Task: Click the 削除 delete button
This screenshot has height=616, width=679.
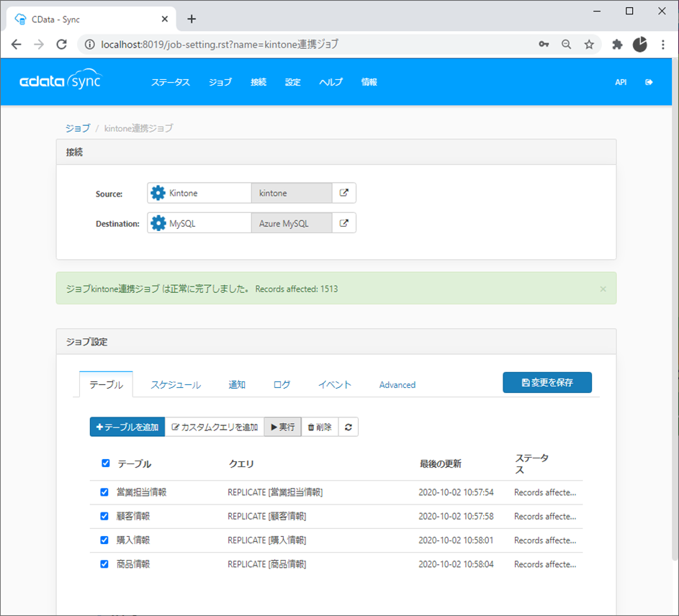Action: pyautogui.click(x=320, y=427)
